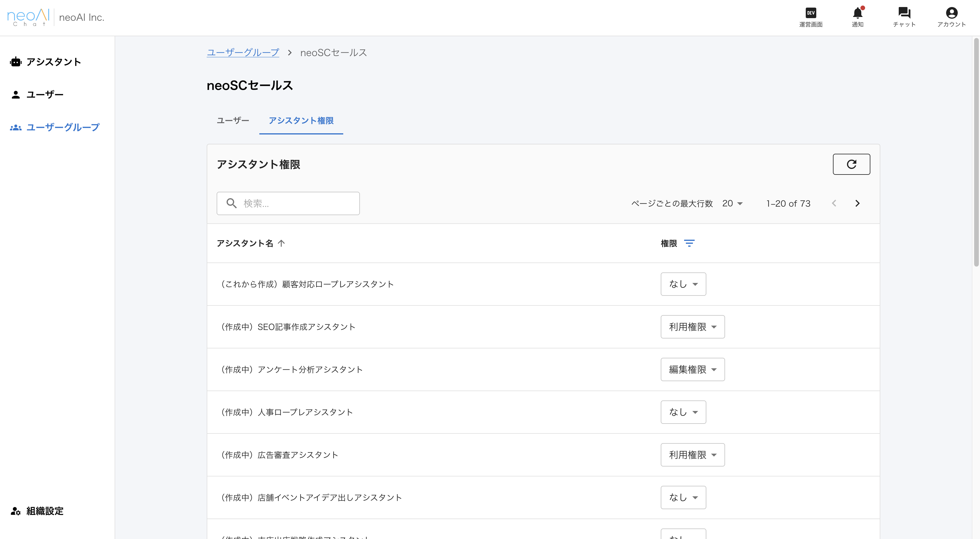Viewport: 980px width, 539px height.
Task: Click the 検索 search field
Action: click(288, 203)
